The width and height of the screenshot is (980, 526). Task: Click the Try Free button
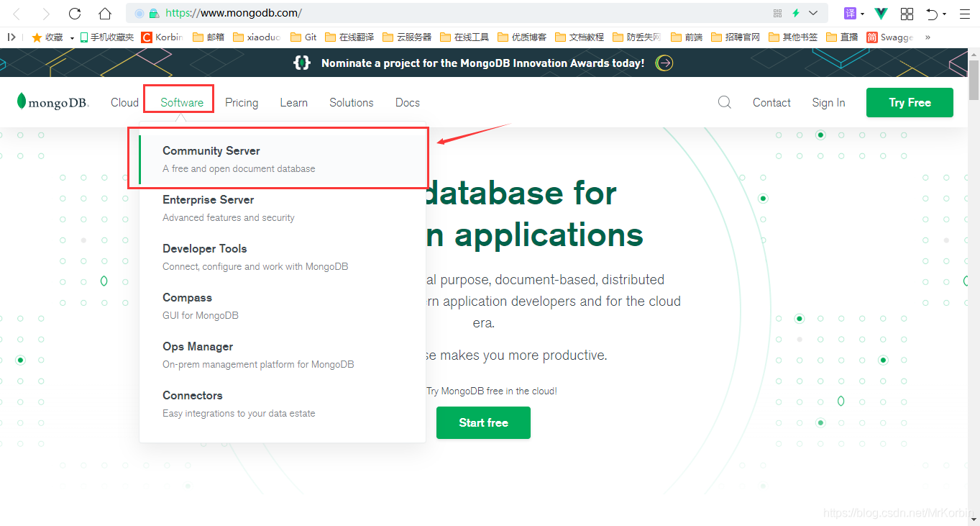(x=910, y=102)
